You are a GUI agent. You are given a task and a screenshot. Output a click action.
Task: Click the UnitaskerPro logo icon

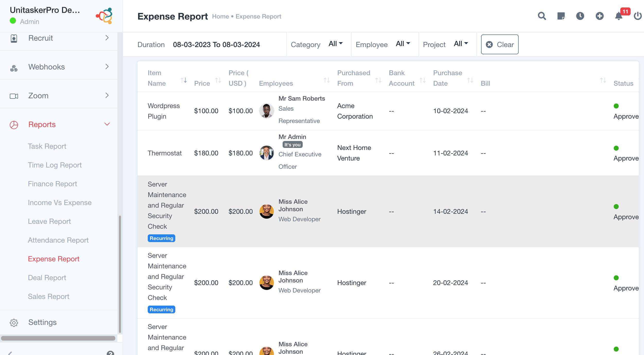click(104, 16)
